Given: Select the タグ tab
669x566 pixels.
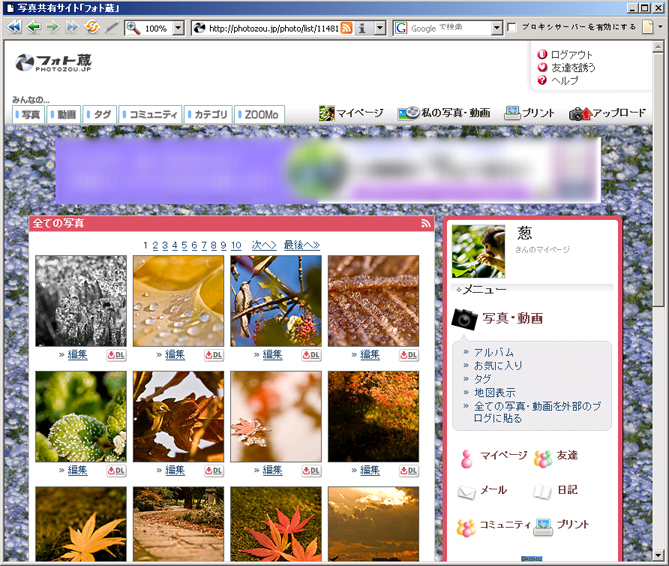Looking at the screenshot, I should click(x=99, y=114).
